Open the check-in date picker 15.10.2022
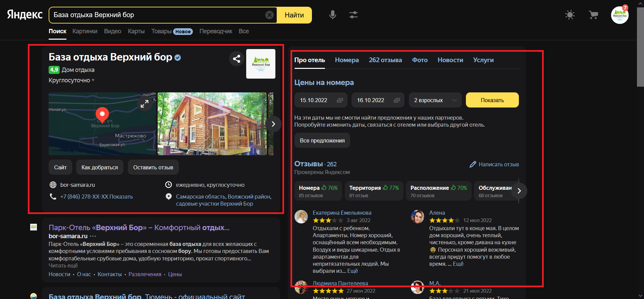Screen dimensions: 644x299 [x=321, y=100]
